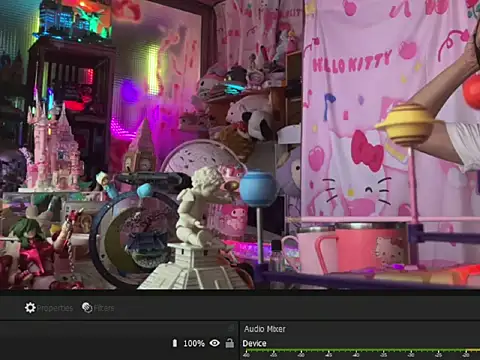This screenshot has width=480, height=360.
Task: Toggle source visibility with the eye icon
Action: click(215, 343)
